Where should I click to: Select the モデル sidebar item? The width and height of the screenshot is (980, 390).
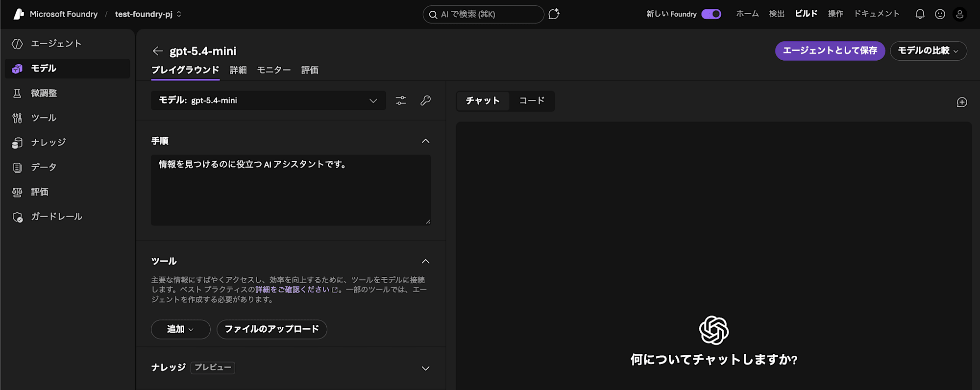(x=68, y=69)
